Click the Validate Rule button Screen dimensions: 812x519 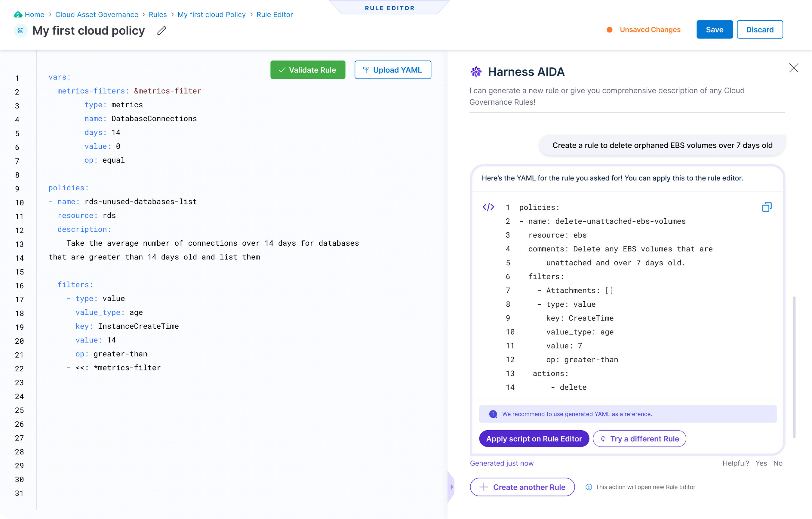pos(308,70)
